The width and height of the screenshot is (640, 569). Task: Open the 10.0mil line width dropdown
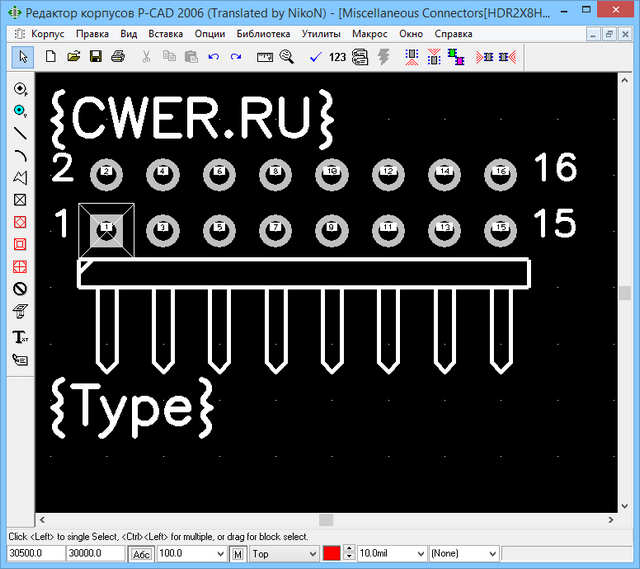click(419, 553)
